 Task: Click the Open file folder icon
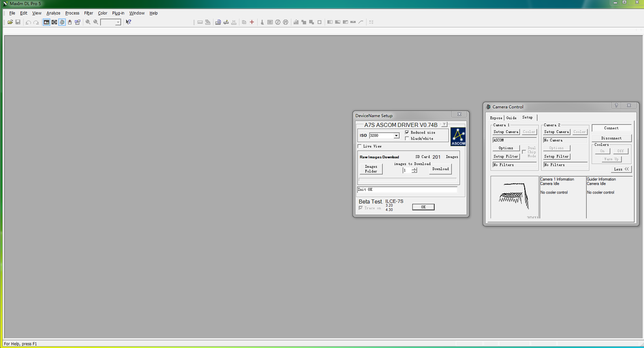coord(10,22)
